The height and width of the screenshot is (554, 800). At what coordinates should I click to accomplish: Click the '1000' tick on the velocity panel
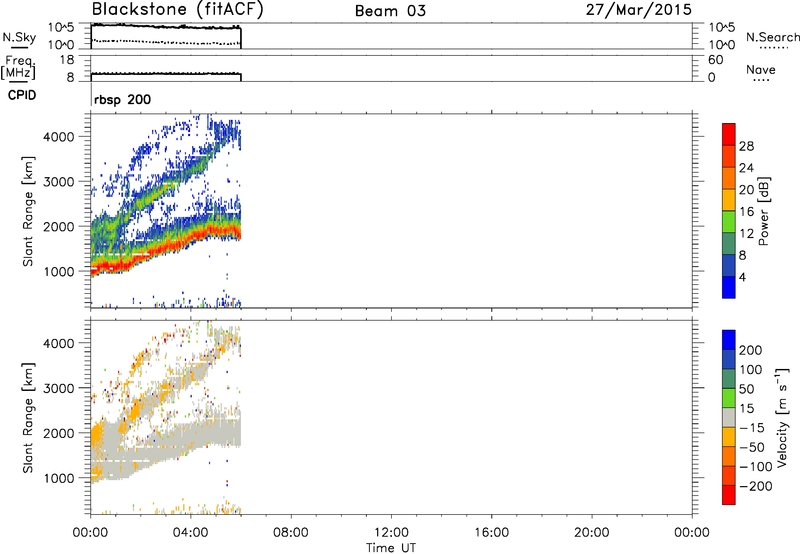tap(58, 478)
